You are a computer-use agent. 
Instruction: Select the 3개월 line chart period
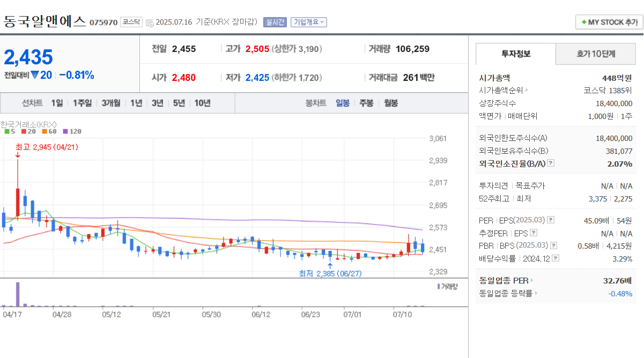(x=111, y=103)
